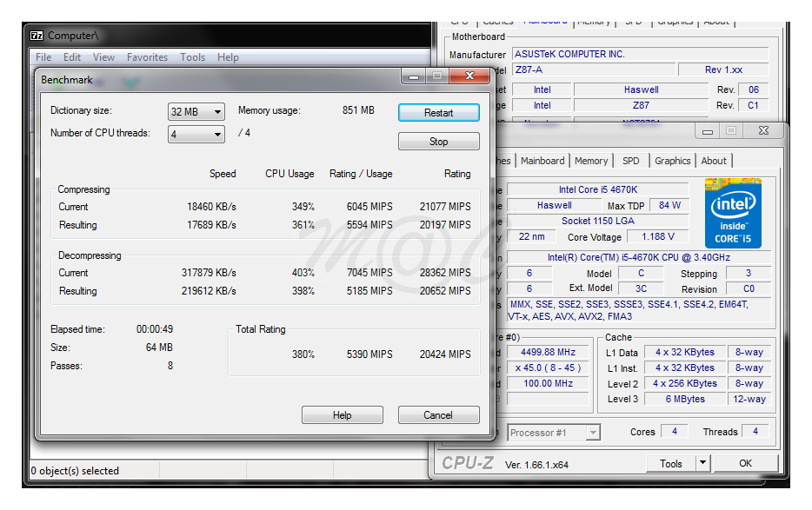Click the Intel Core i5 badge in CPU-Z
This screenshot has width=812, height=510.
point(732,212)
